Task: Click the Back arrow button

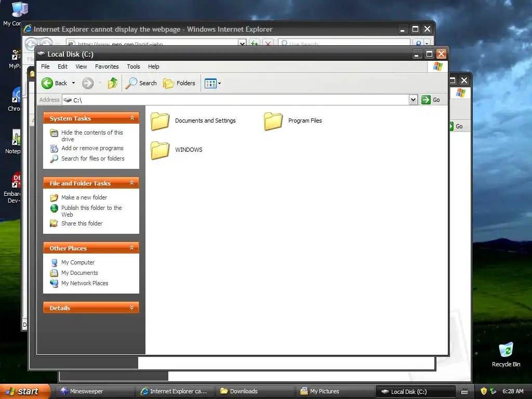Action: pyautogui.click(x=47, y=83)
